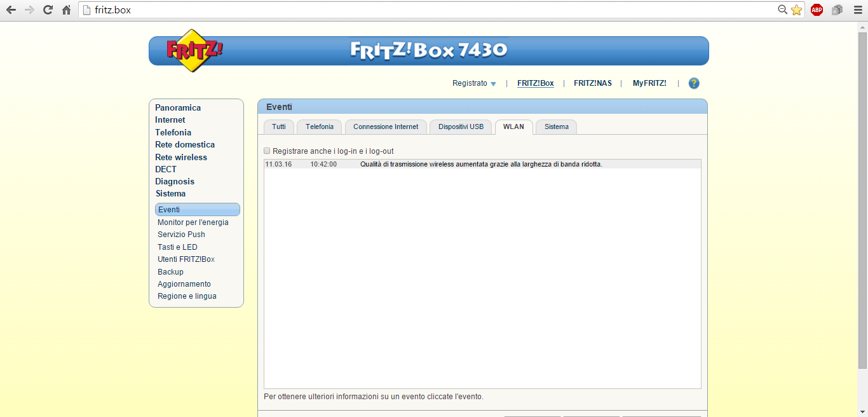
Task: Open the MyFRITZ! link
Action: coord(649,83)
